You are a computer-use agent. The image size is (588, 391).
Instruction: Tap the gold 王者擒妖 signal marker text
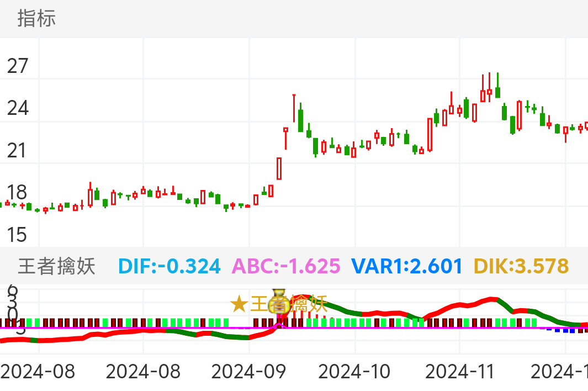(289, 304)
